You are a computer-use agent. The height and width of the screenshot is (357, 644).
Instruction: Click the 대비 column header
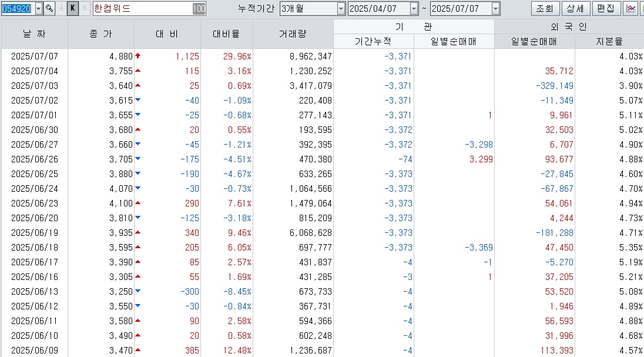click(167, 34)
